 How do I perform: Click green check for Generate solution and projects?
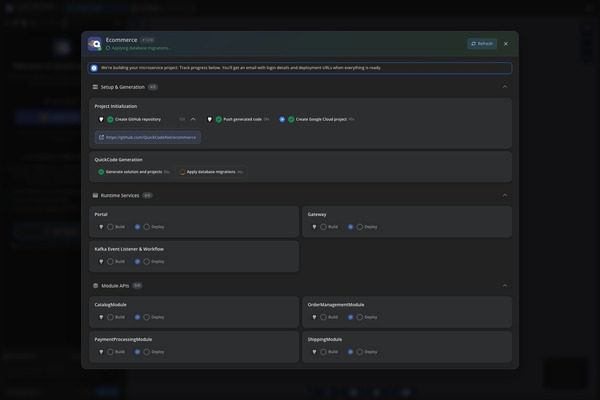(101, 172)
